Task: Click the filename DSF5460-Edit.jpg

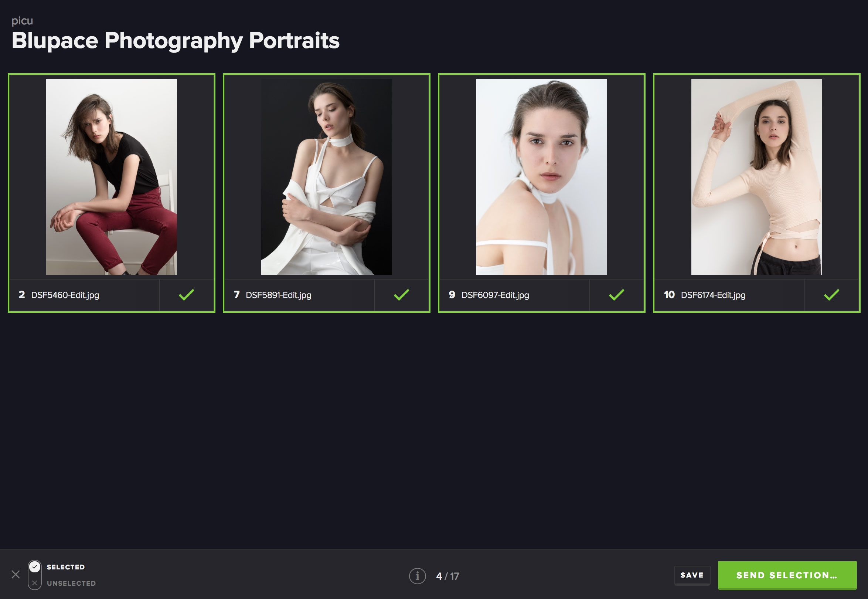Action: click(x=65, y=295)
